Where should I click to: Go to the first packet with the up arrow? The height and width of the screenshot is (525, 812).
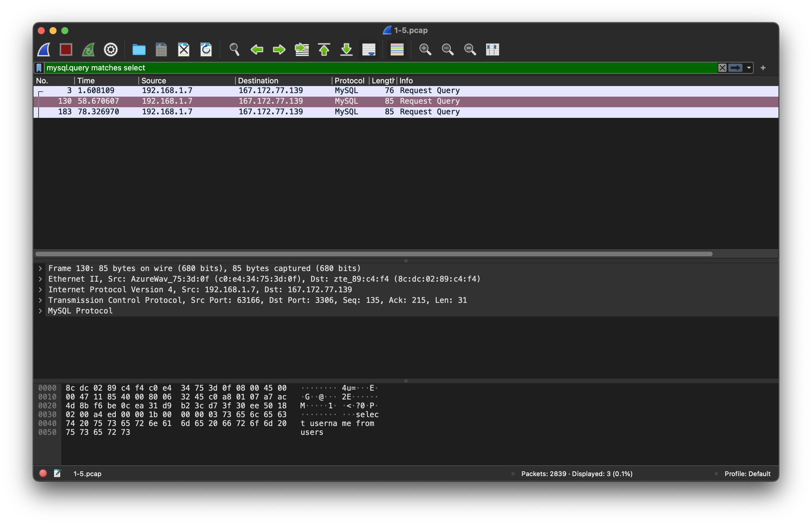pos(324,50)
